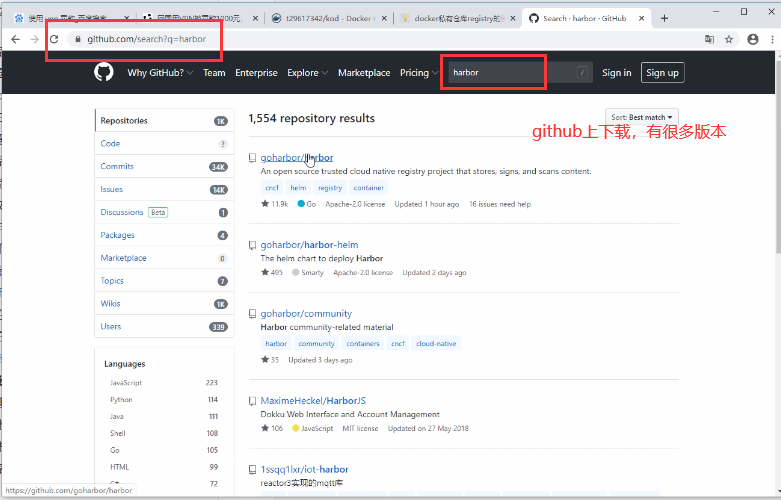
Task: Click repo icon beside goharbor/harbor-helm
Action: [x=253, y=245]
